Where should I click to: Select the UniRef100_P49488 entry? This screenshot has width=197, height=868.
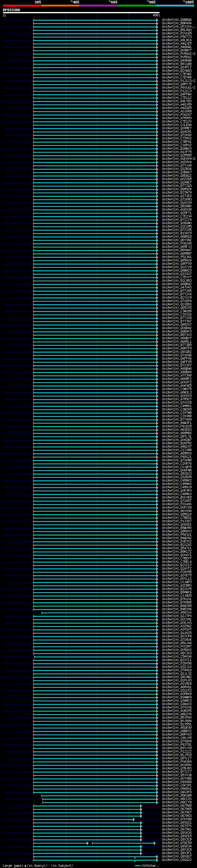tap(176, 782)
